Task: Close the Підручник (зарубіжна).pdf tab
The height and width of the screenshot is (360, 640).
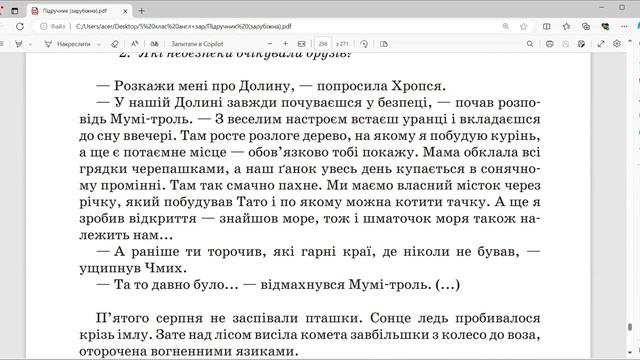Action: click(x=125, y=11)
